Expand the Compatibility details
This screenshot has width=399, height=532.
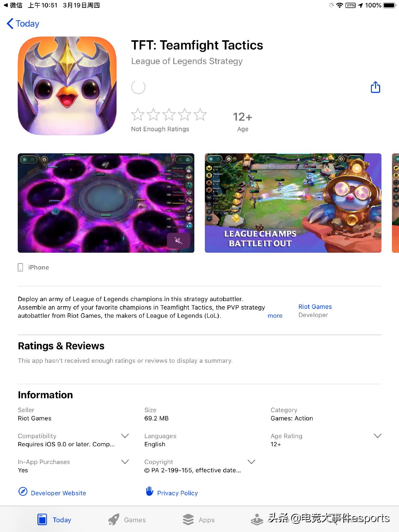tap(125, 436)
